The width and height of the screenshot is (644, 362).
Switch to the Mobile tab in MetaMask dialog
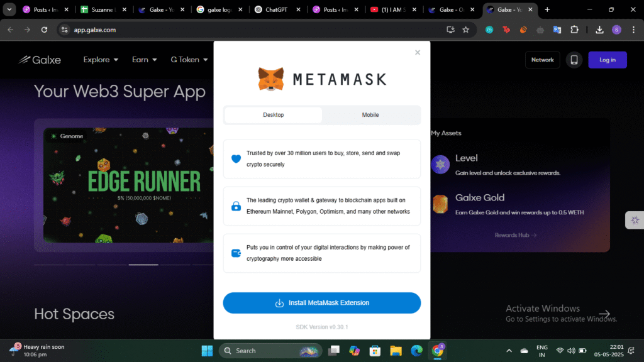click(370, 115)
